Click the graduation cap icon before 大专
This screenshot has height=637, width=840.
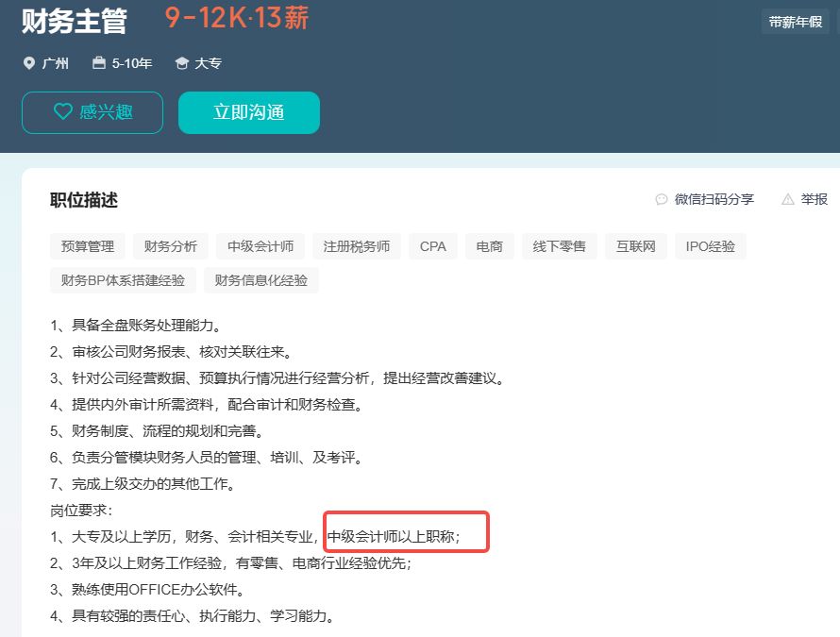180,63
